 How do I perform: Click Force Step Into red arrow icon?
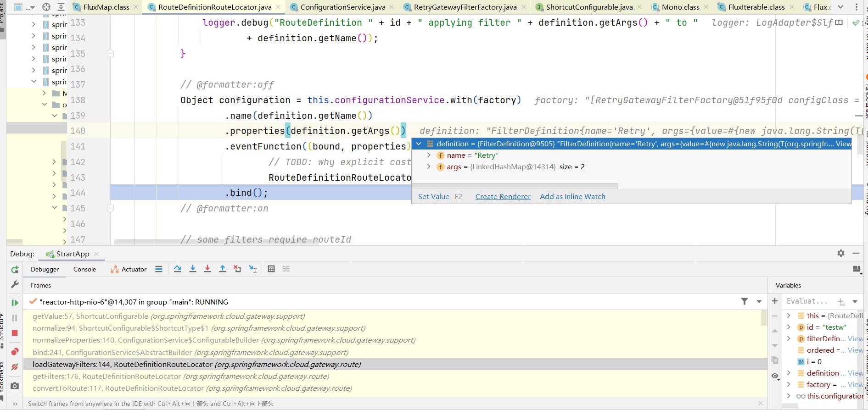(207, 269)
